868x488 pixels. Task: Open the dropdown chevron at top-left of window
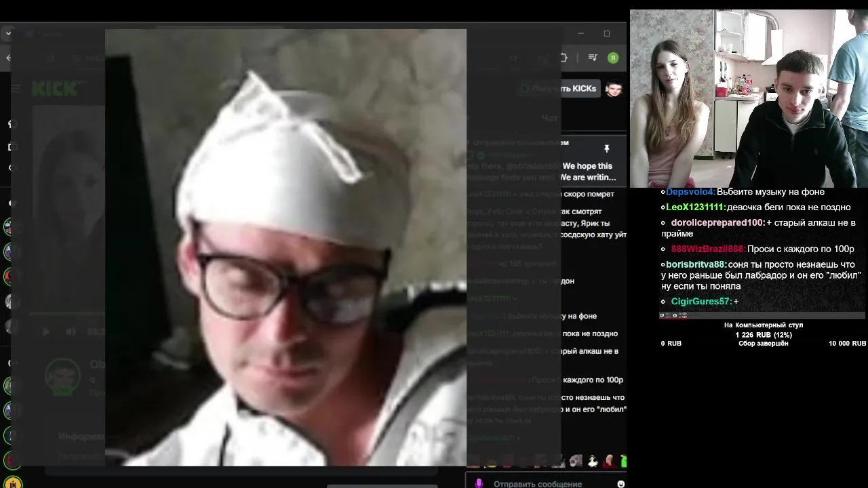8,33
